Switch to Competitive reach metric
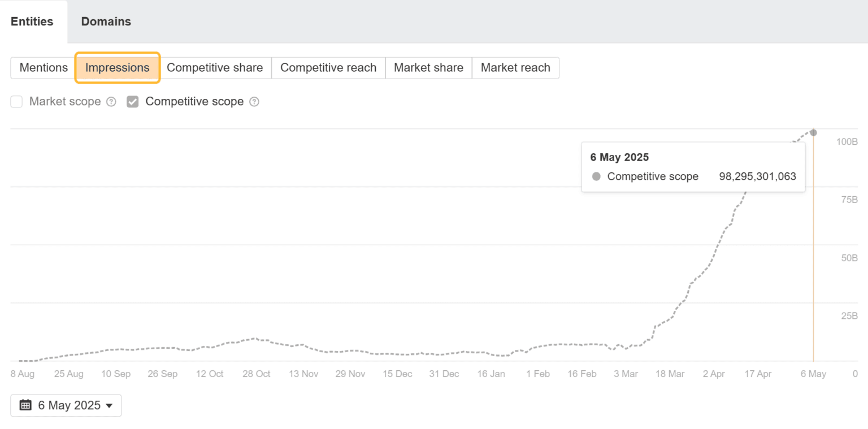Viewport: 868px width, 429px height. (328, 68)
